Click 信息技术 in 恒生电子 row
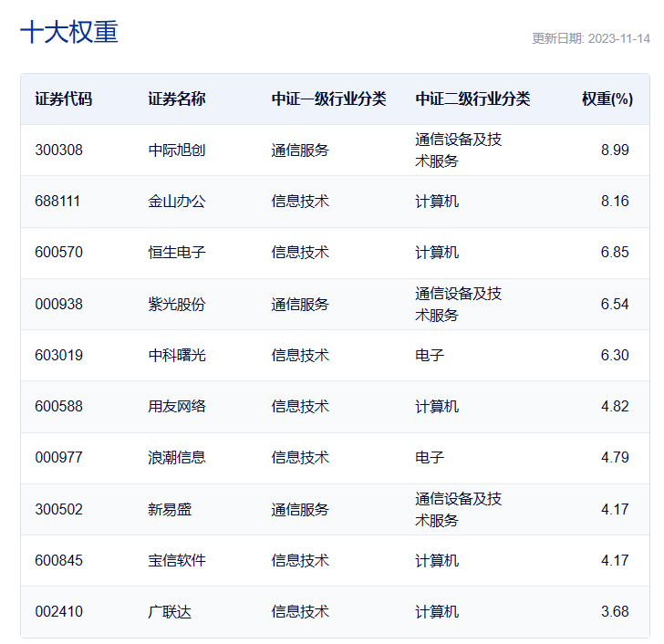 pos(300,253)
